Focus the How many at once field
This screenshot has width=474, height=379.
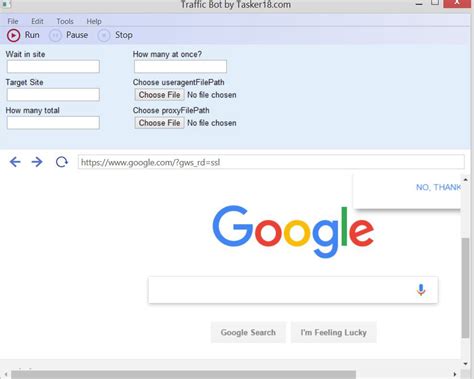coord(180,67)
